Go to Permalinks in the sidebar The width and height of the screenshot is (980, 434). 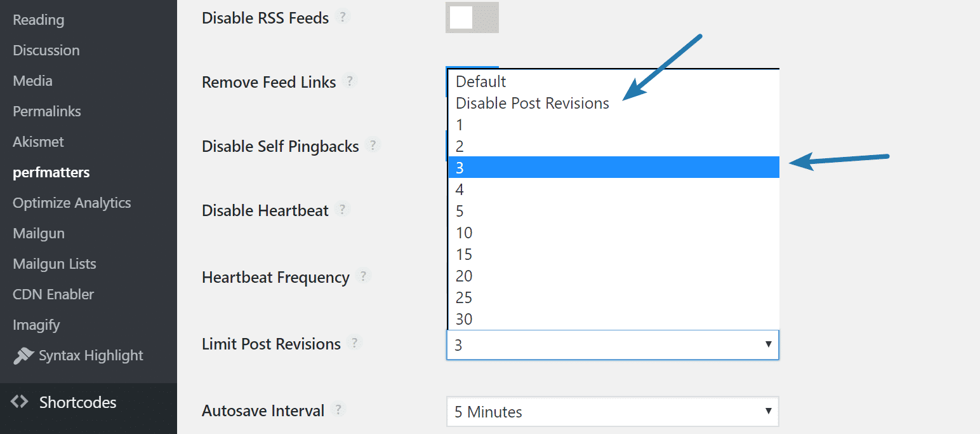[x=46, y=111]
